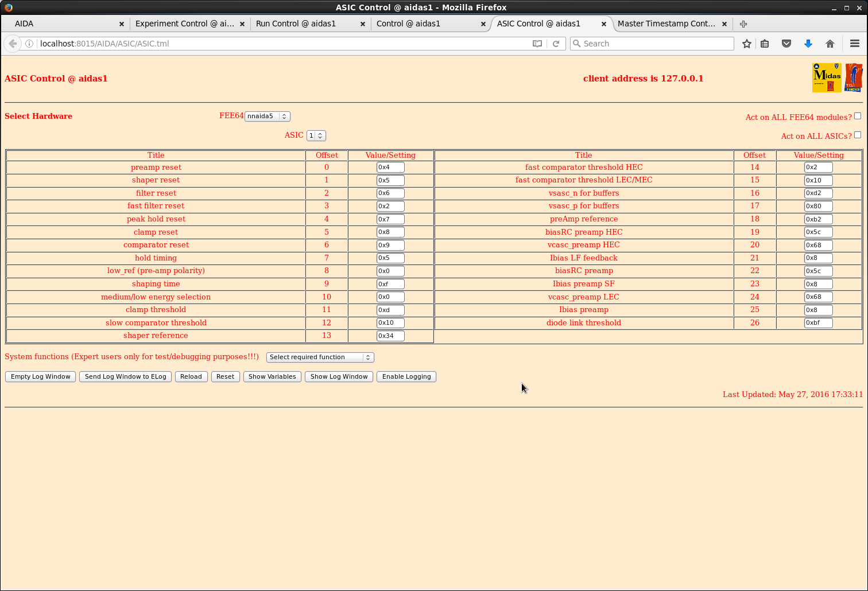Click the Enable Logging button
Image resolution: width=868 pixels, height=591 pixels.
[x=406, y=377]
